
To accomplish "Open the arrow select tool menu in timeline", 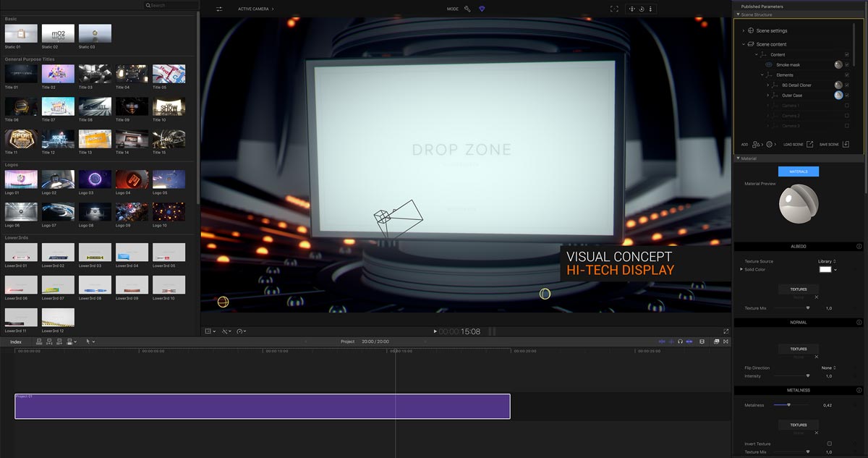I will point(90,342).
